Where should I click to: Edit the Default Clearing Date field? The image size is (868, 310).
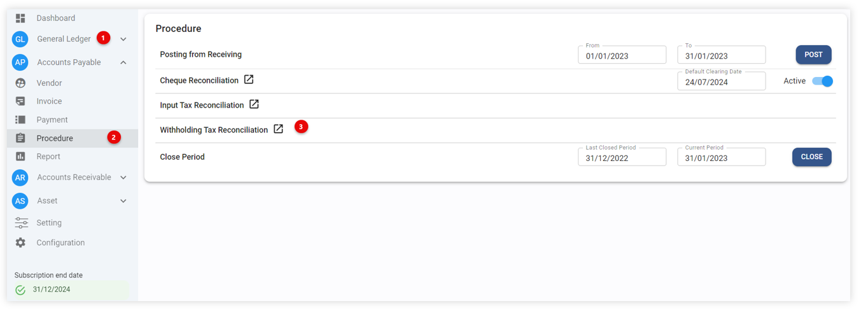click(721, 82)
